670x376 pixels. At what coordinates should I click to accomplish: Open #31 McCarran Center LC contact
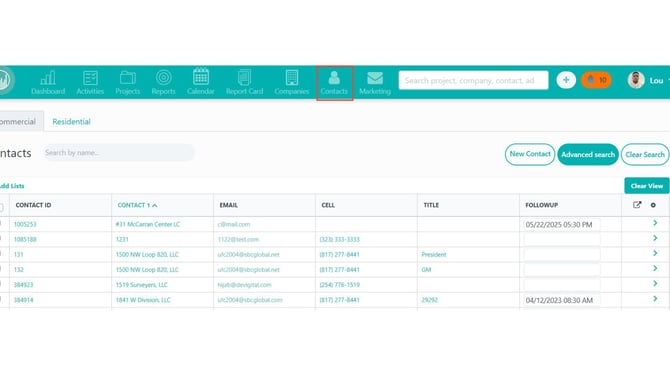(x=148, y=224)
